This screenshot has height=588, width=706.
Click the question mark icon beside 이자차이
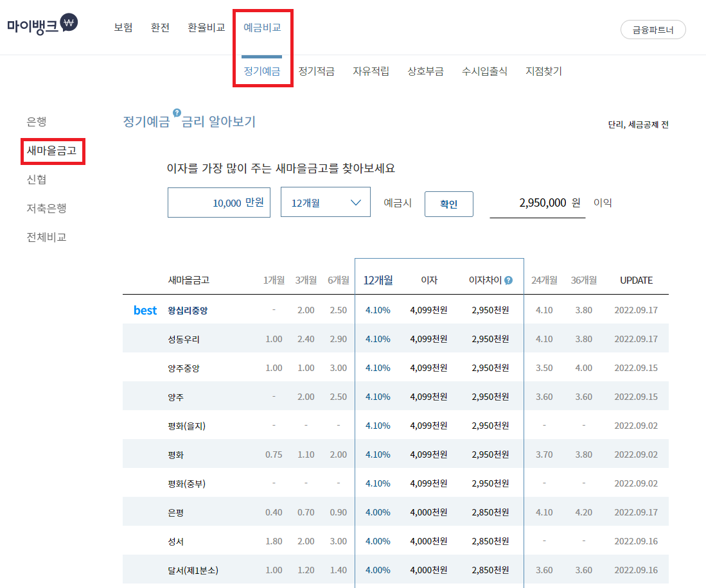(x=508, y=281)
